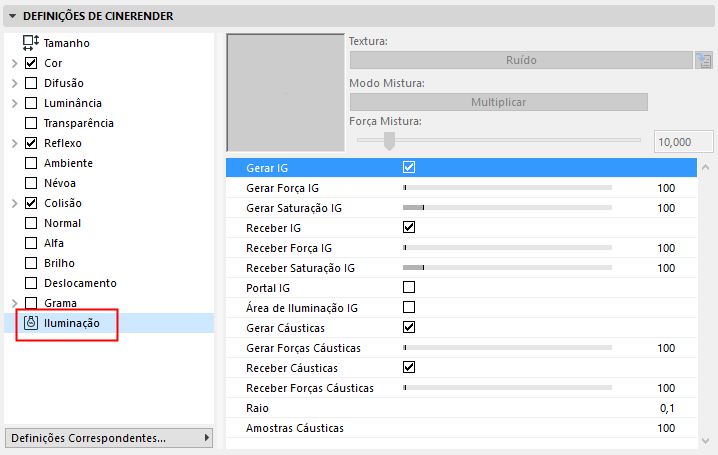Viewport: 718px width, 455px height.
Task: Check Área de Iluminação IG
Action: coord(408,308)
